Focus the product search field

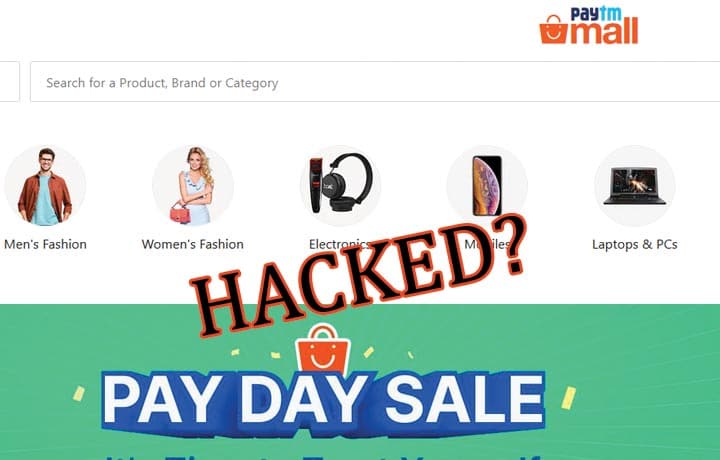tap(375, 82)
